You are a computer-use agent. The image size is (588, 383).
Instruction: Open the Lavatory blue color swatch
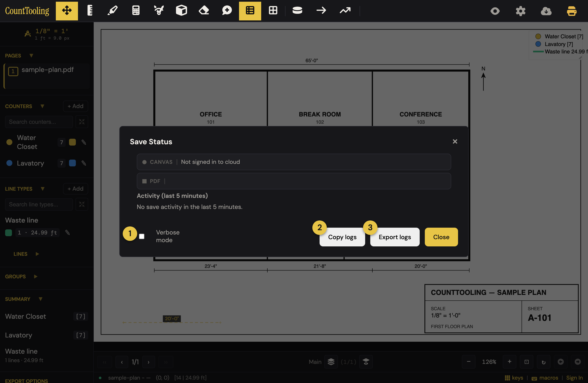click(72, 163)
